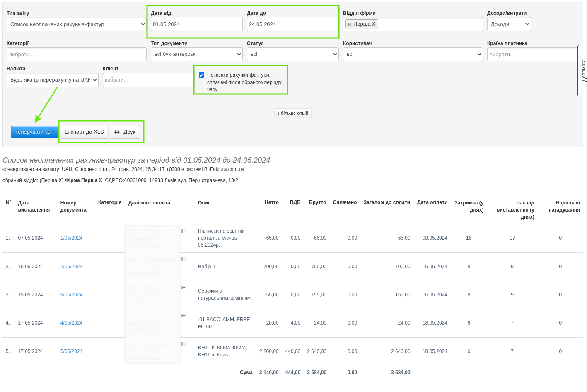Open invoice 5/05/2024 link
This screenshot has height=392, width=587.
coord(71,351)
